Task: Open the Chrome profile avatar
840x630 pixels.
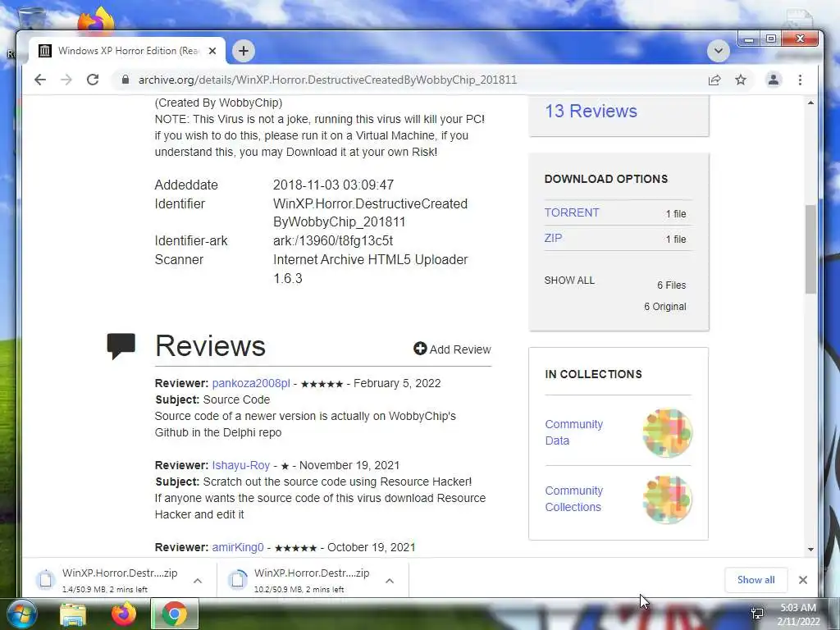Action: coord(773,80)
